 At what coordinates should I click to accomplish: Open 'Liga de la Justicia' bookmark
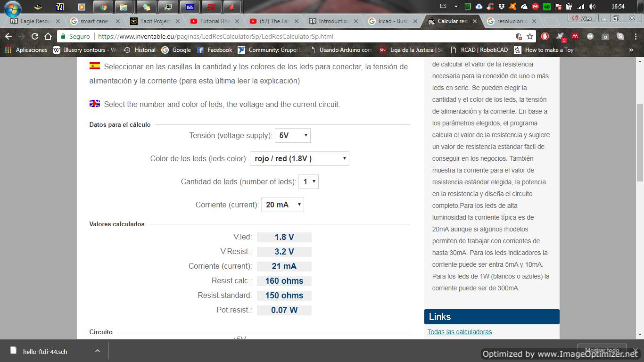tap(412, 49)
